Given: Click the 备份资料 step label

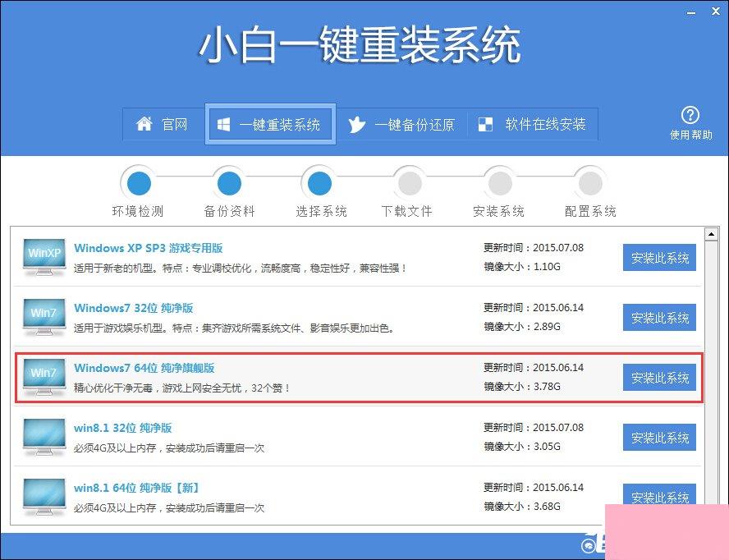Looking at the screenshot, I should [229, 211].
